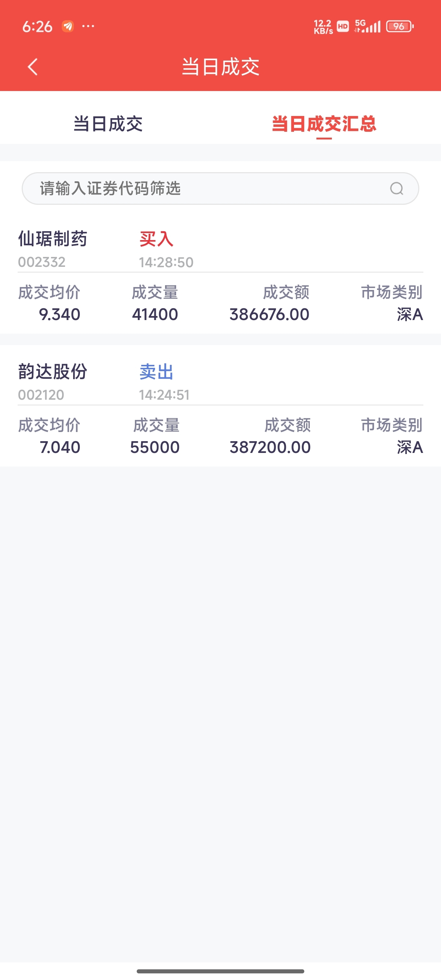Tap the back arrow icon
This screenshot has width=441, height=980.
coord(33,67)
